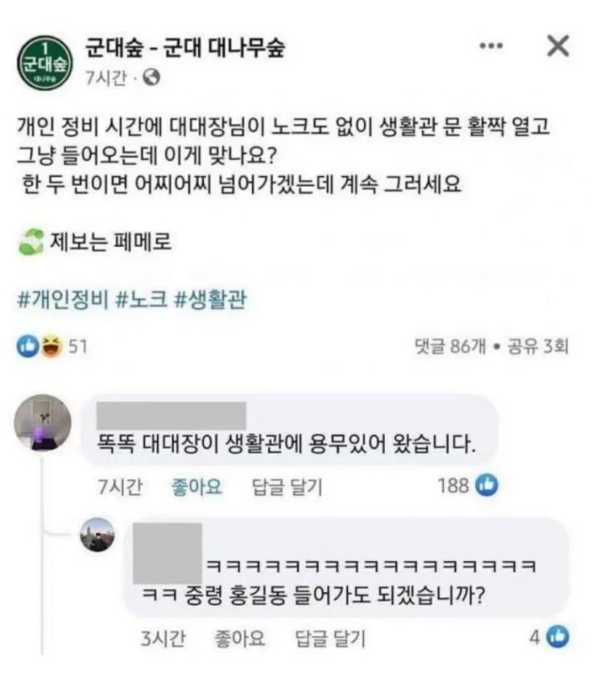View the 51 reactions count
Viewport: 599px width, 700px height.
(x=77, y=346)
